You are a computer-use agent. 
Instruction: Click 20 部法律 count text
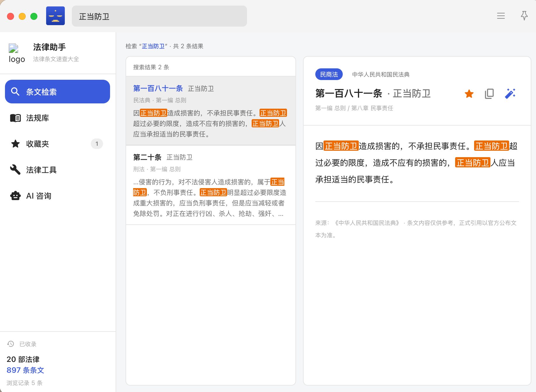click(23, 359)
